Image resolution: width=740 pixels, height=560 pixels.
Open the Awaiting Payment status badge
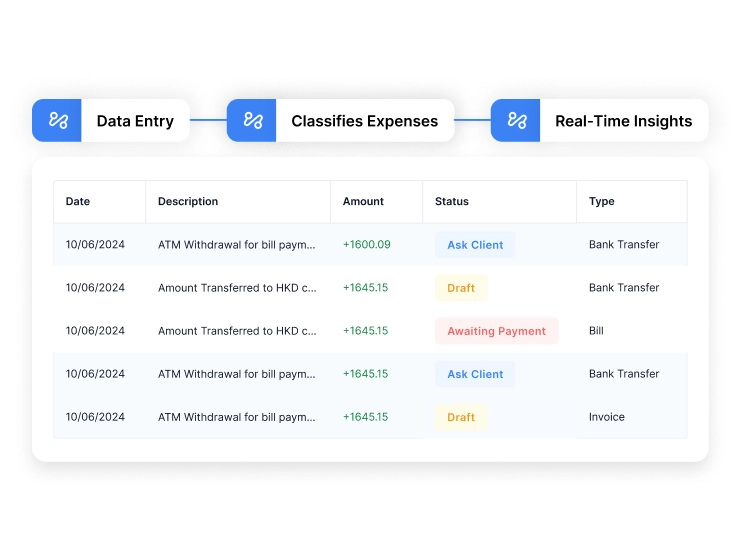(x=496, y=331)
